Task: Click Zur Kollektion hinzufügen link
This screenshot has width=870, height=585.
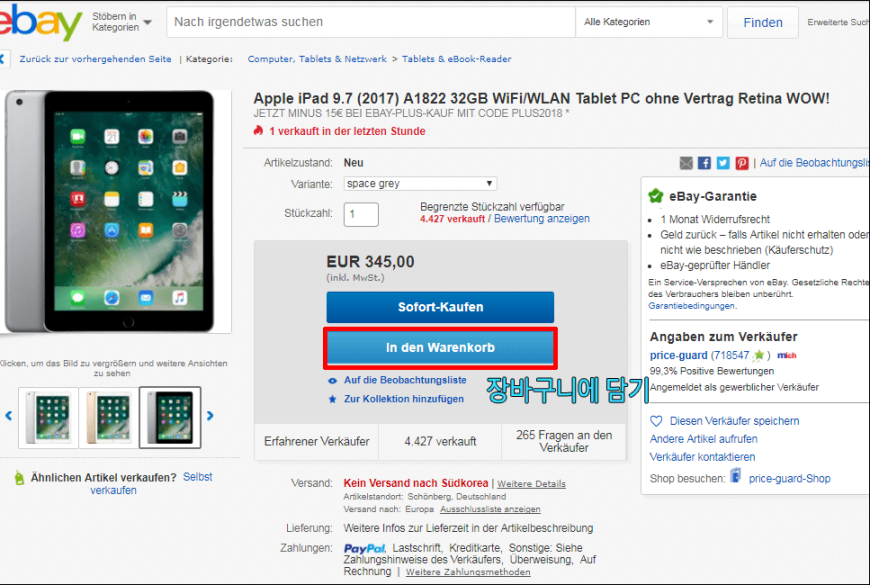Action: pyautogui.click(x=404, y=399)
